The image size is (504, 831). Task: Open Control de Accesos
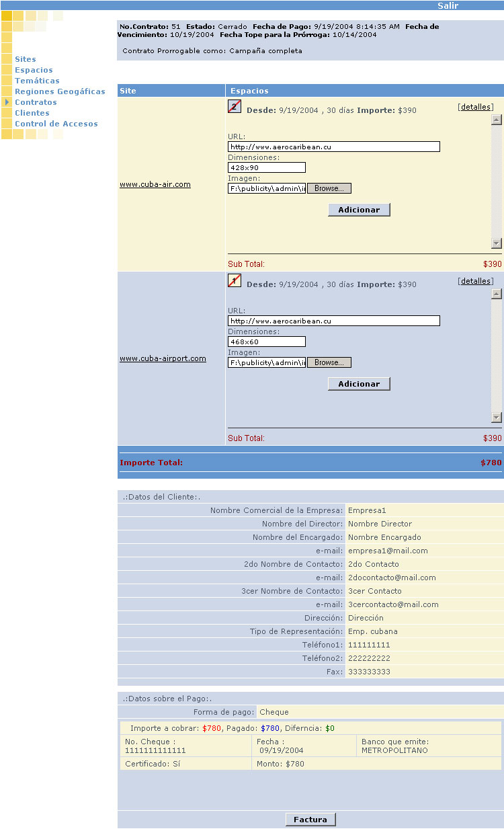point(56,124)
